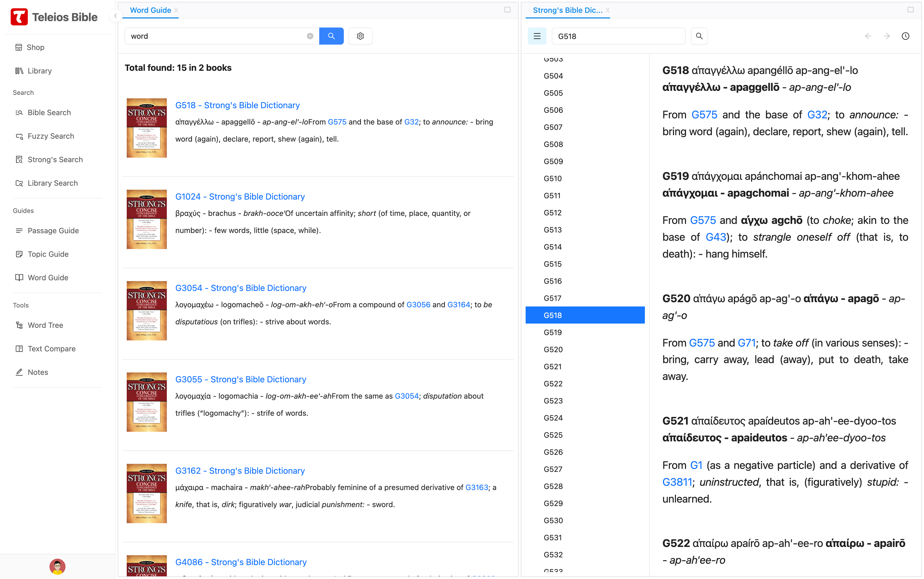Screen dimensions: 924x579
Task: Go back with the left arrow
Action: [x=868, y=36]
